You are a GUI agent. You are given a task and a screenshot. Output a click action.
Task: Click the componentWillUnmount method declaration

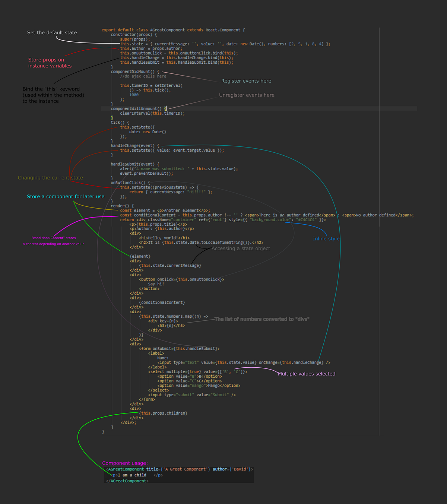(x=135, y=108)
